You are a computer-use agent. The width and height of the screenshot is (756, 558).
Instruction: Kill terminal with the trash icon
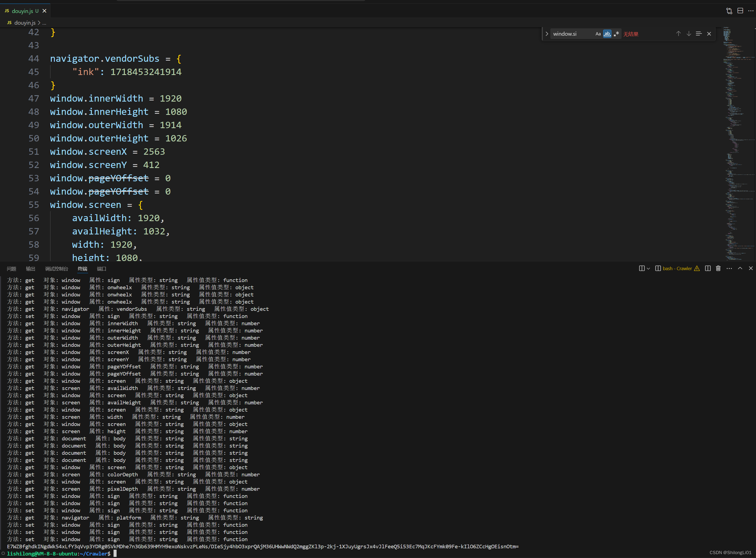click(718, 268)
